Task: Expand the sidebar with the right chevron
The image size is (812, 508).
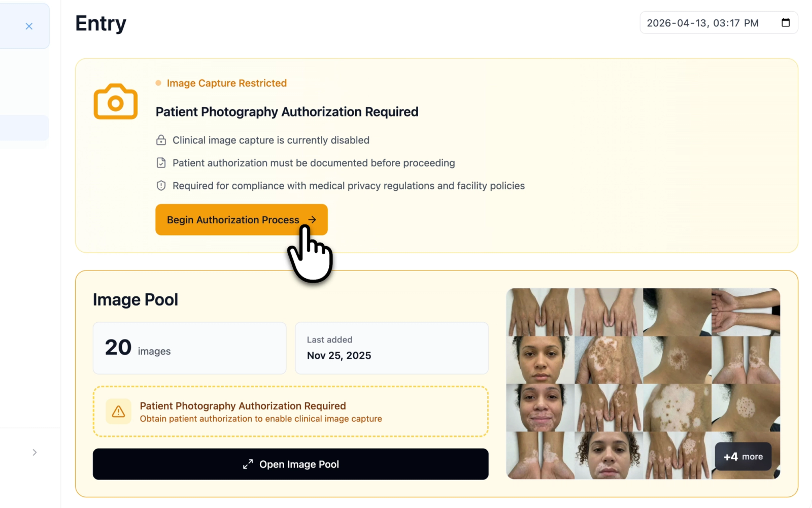Action: [35, 452]
